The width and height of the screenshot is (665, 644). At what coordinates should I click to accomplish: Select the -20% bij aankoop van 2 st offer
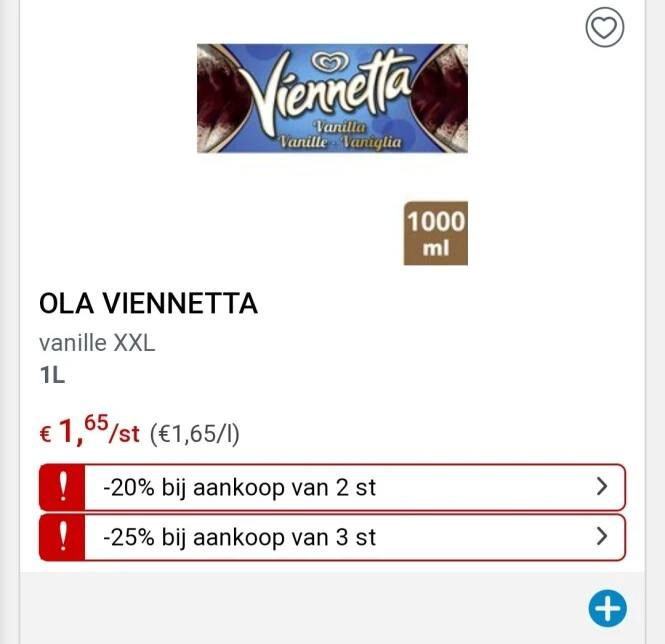pyautogui.click(x=332, y=487)
